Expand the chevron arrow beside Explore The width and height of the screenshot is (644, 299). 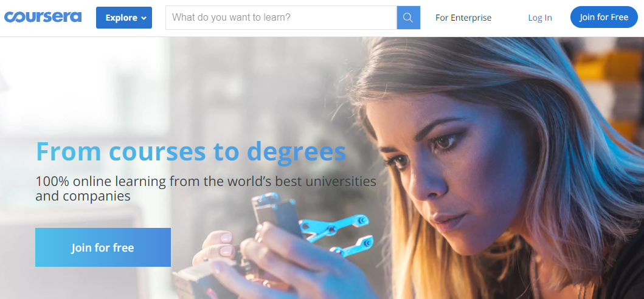(144, 18)
